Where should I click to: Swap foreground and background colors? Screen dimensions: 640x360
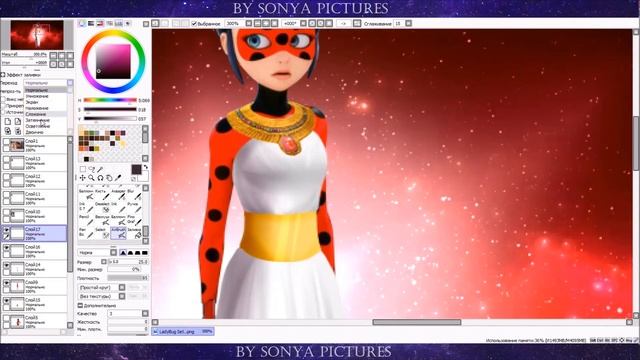point(145,167)
